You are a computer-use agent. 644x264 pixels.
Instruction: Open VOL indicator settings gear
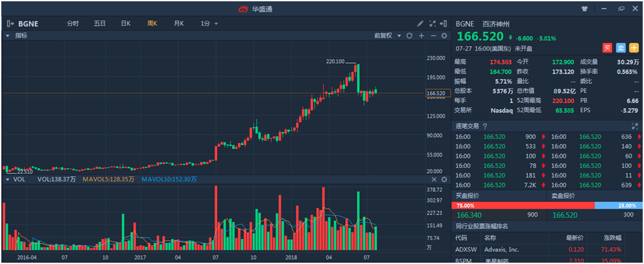tap(444, 179)
